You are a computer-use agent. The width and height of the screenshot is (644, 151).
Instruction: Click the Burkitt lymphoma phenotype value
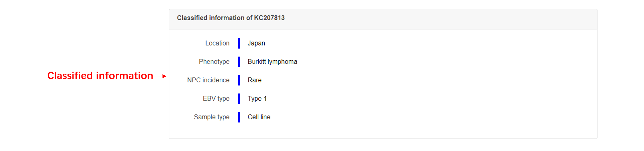(x=272, y=62)
